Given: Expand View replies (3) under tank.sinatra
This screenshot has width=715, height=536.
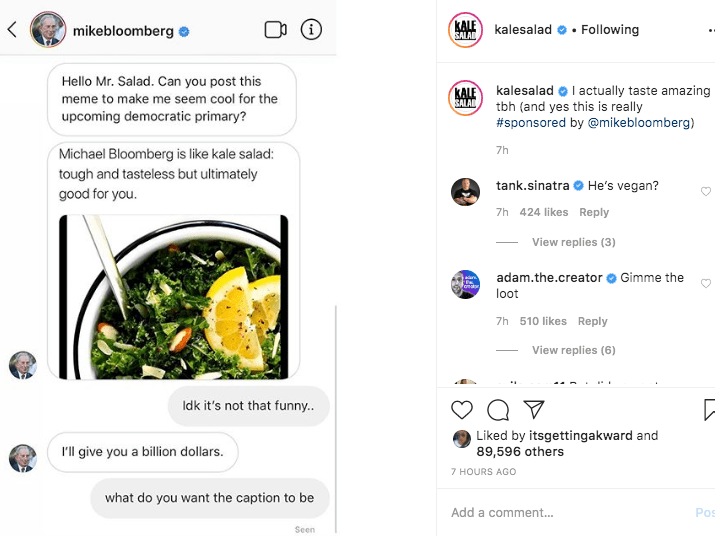Looking at the screenshot, I should click(x=573, y=242).
